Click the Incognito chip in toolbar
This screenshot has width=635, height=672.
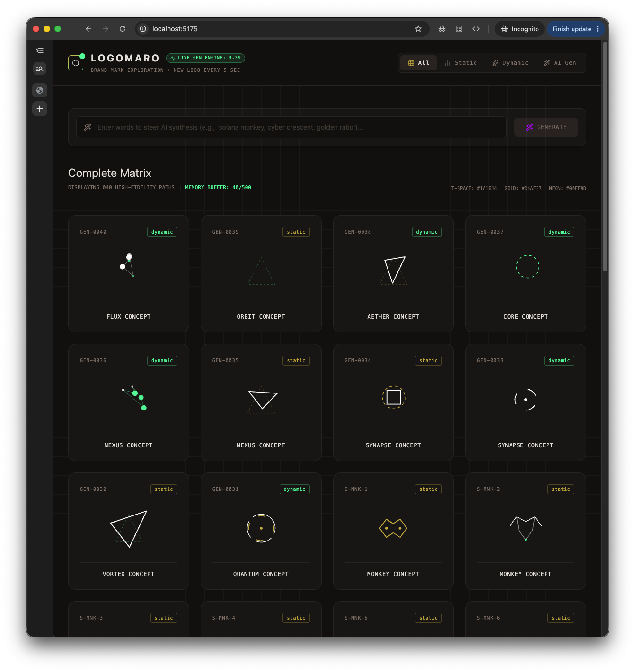(x=520, y=29)
